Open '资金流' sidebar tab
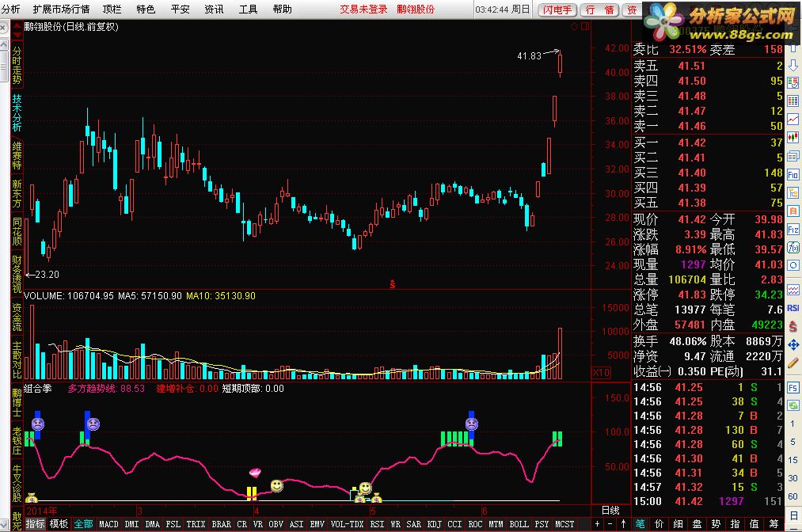 point(17,317)
